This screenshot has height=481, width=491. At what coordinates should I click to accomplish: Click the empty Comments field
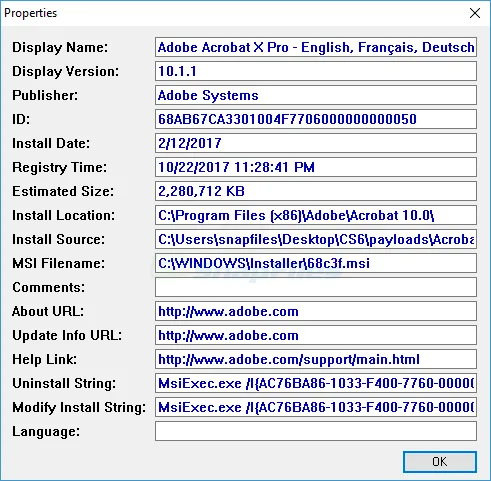click(x=316, y=287)
